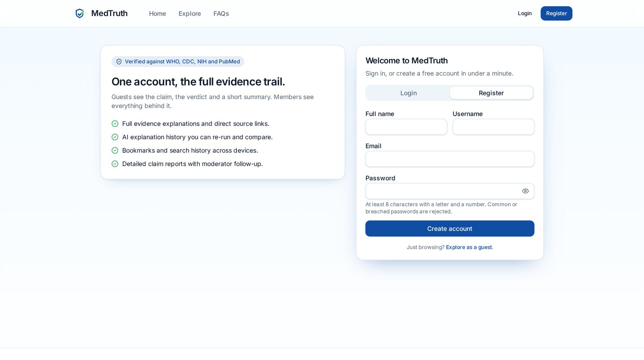Click the MedTruth brand name
Viewport: 644px width, 360px height.
point(110,13)
